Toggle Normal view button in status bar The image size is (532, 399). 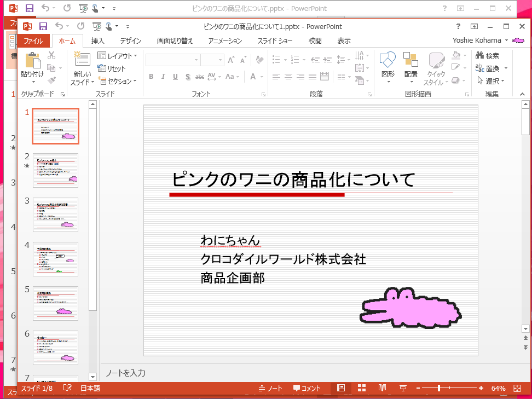pos(341,388)
